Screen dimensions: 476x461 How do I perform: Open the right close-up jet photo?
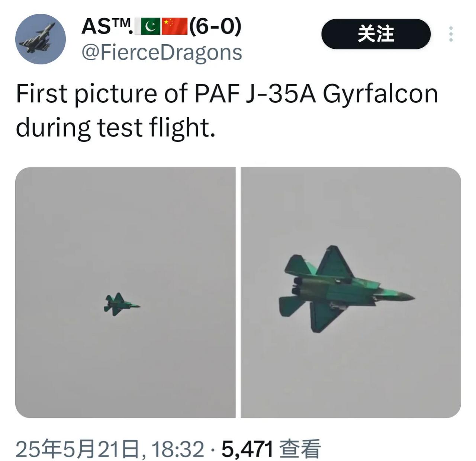click(x=351, y=292)
